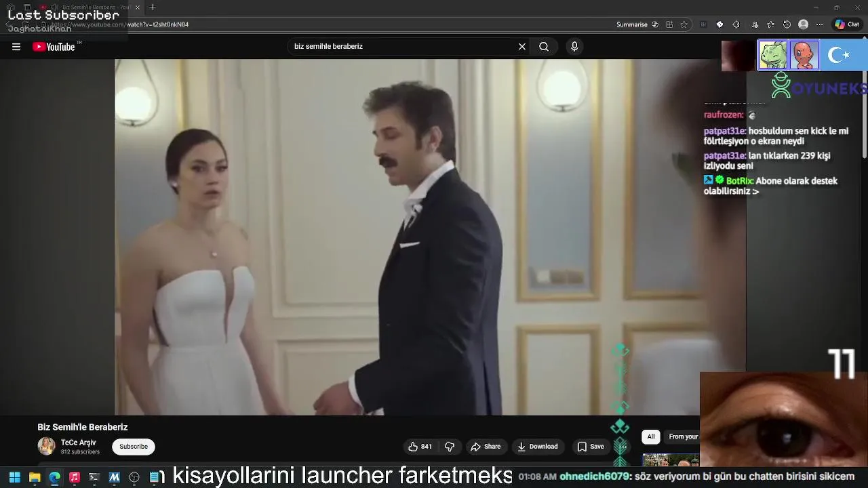Viewport: 868px width, 488px height.
Task: Click Summarise in the address bar
Action: click(x=632, y=24)
